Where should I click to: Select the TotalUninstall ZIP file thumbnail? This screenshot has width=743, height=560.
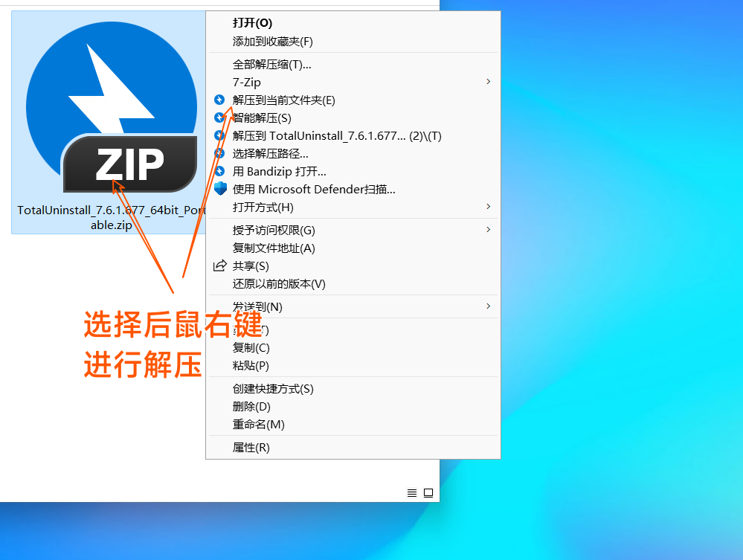pyautogui.click(x=112, y=107)
